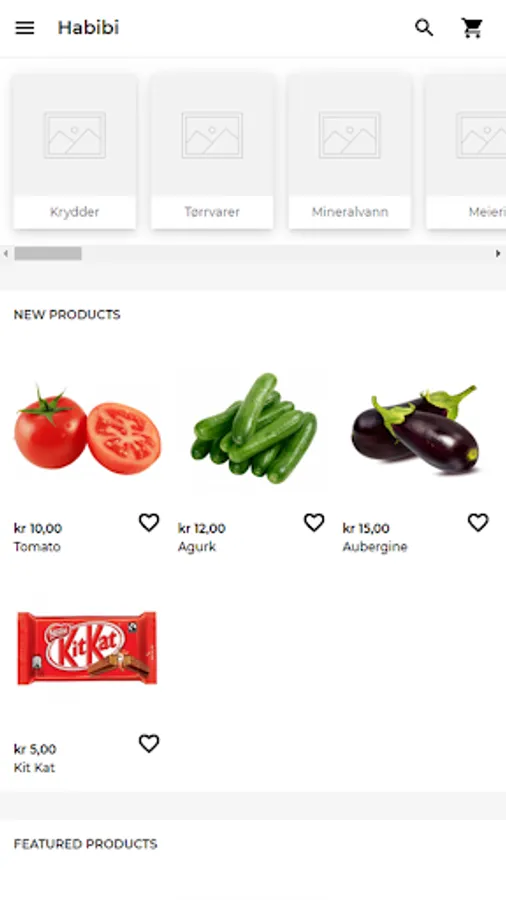The height and width of the screenshot is (900, 506).
Task: Click the scrollbar right arrow
Action: point(498,253)
